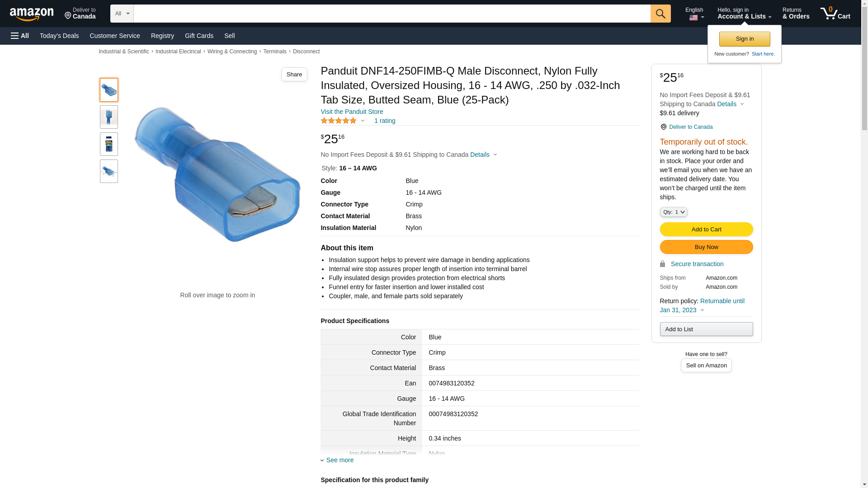
Task: Go to Gift Cards page
Action: 199,36
